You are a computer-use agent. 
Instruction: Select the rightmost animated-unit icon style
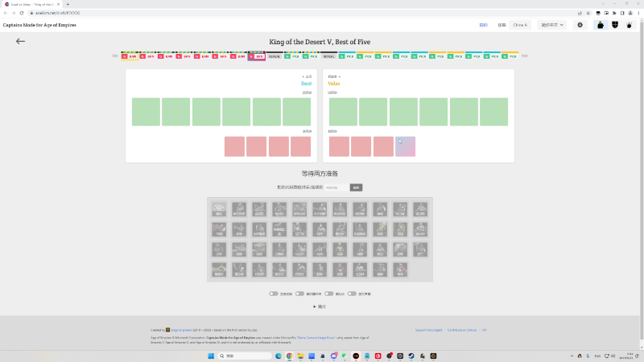click(x=629, y=25)
